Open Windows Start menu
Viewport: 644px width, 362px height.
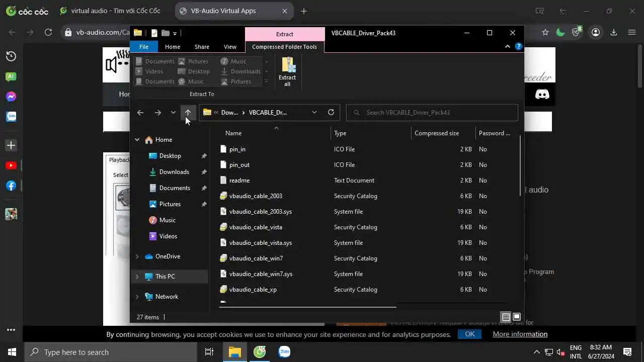(12, 352)
